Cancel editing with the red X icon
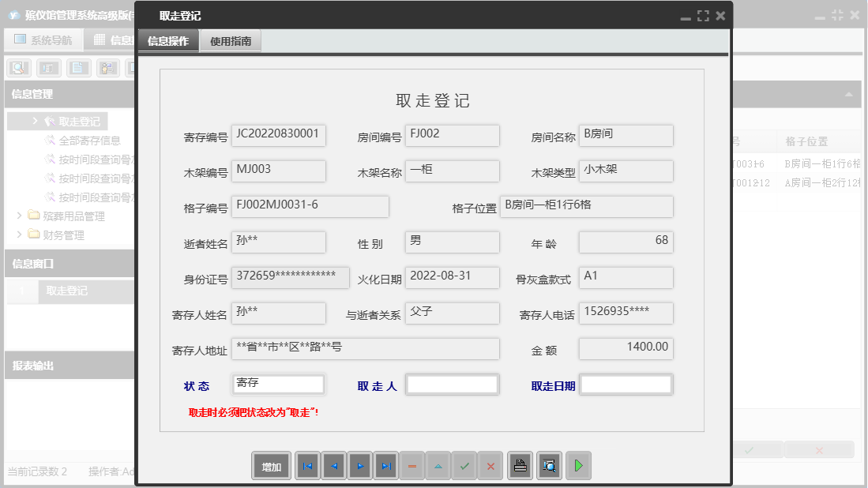The image size is (868, 488). [x=490, y=465]
